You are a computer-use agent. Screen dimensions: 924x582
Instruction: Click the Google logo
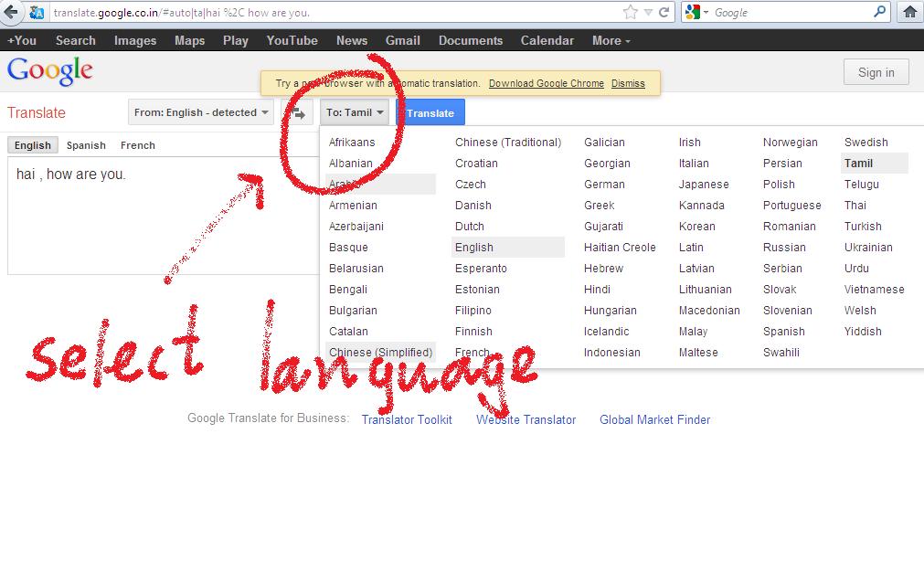pyautogui.click(x=50, y=70)
